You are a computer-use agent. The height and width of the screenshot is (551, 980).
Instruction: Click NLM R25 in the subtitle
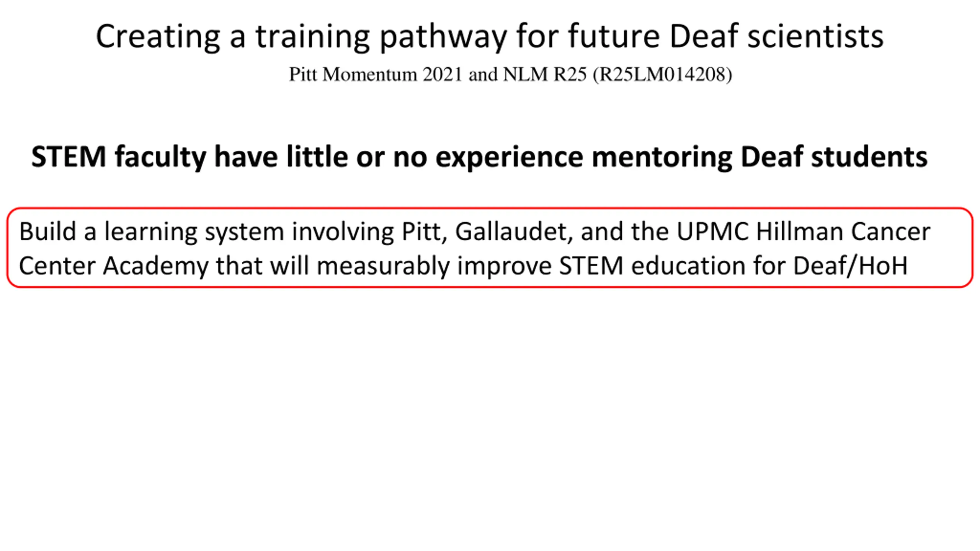pos(544,74)
